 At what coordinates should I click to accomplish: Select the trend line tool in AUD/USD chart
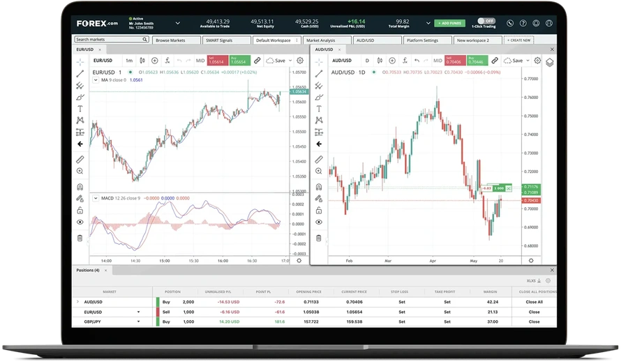pos(319,73)
